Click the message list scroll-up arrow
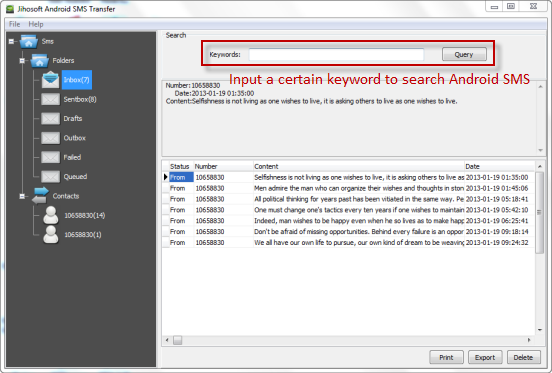552x373 pixels. [540, 166]
